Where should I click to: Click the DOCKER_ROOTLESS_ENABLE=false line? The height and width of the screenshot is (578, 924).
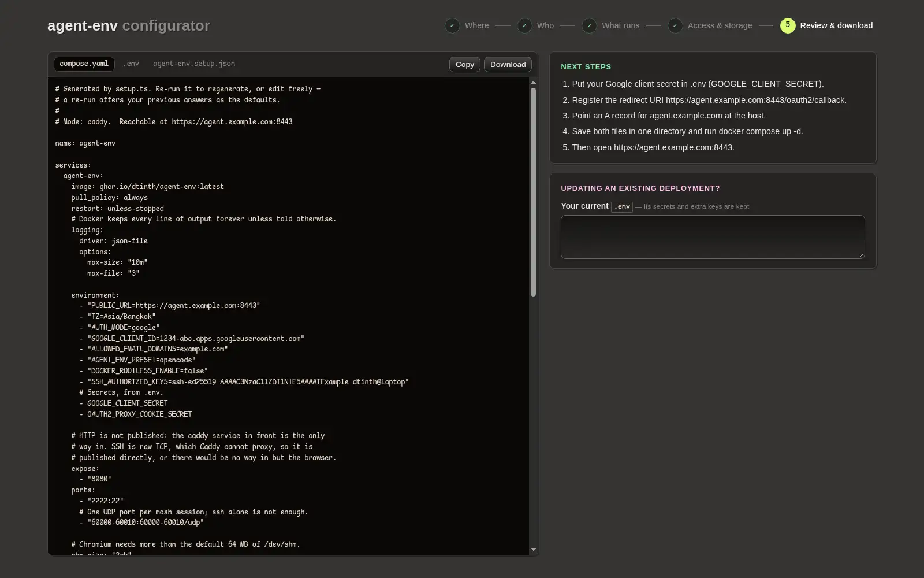click(x=143, y=371)
